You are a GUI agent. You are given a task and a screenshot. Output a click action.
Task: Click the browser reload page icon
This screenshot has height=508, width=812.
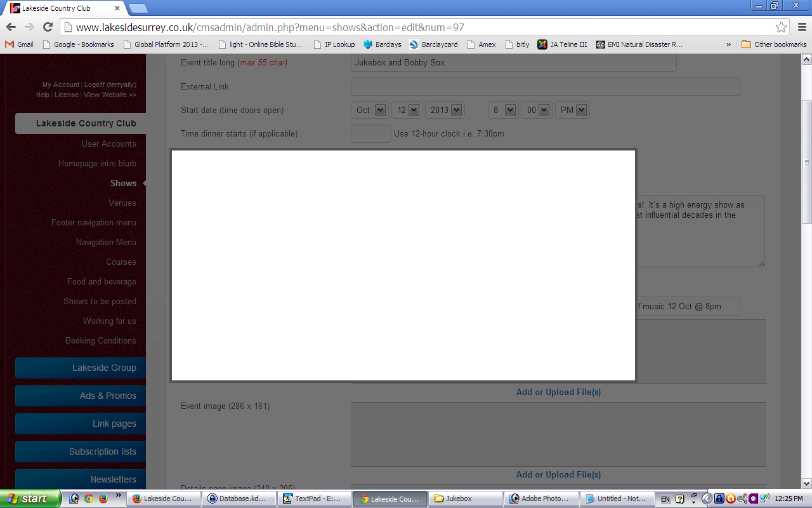point(48,27)
